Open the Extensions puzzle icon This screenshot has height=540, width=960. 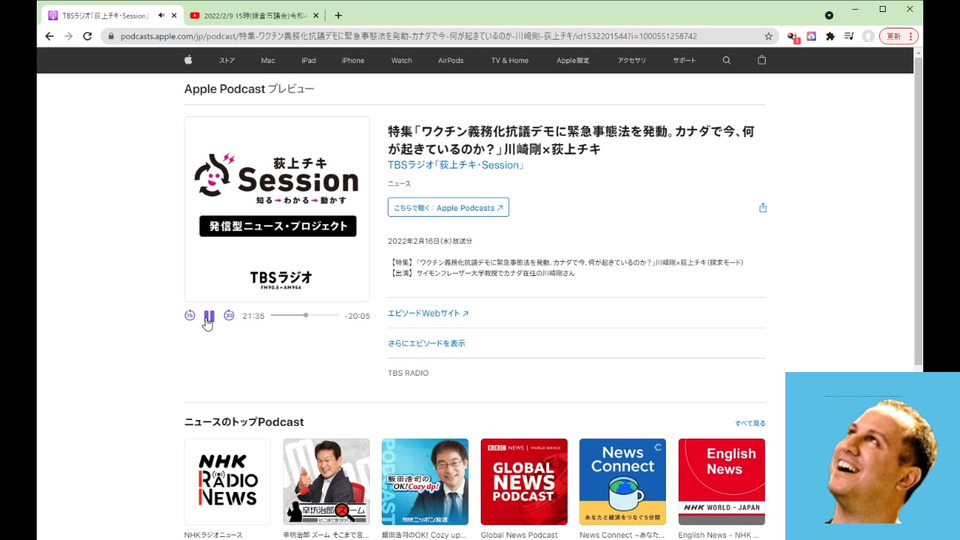[830, 36]
